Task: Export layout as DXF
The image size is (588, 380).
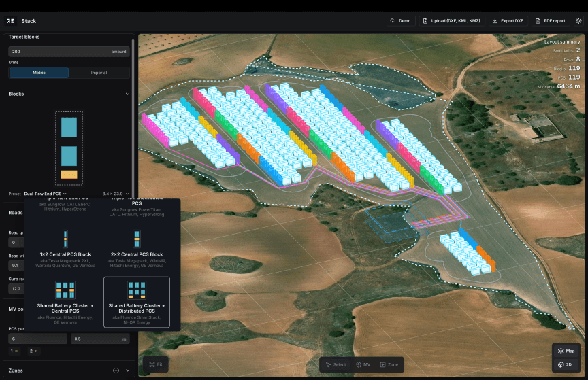Action: click(508, 21)
